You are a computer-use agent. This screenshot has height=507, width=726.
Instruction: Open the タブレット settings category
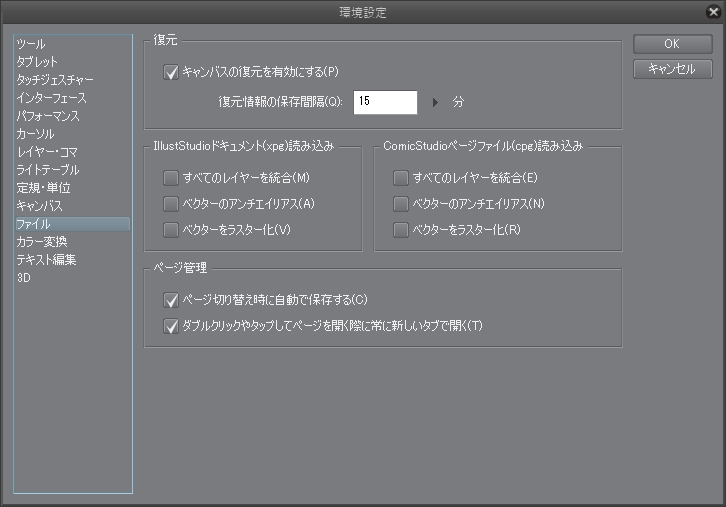pos(37,63)
